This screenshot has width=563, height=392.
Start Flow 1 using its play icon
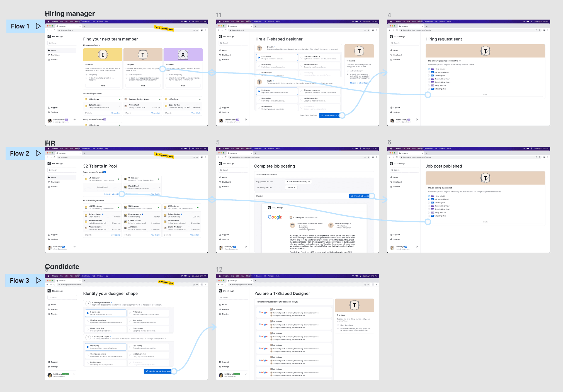[x=38, y=26]
